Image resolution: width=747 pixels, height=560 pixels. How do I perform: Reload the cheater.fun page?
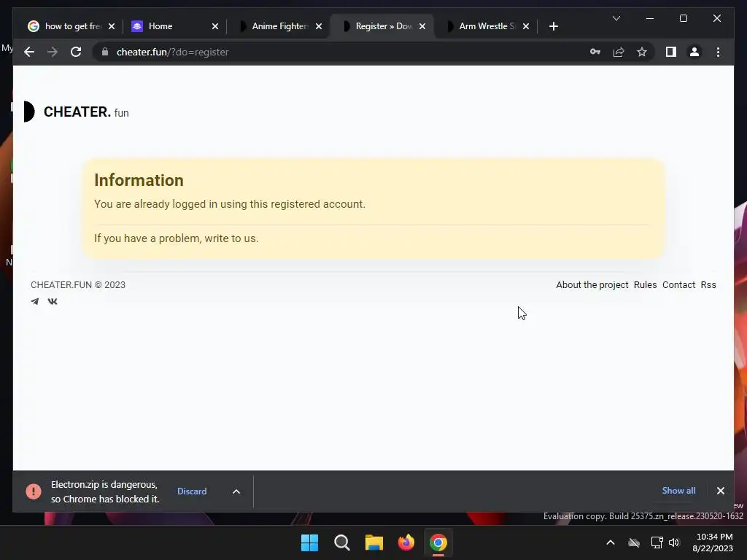click(76, 52)
